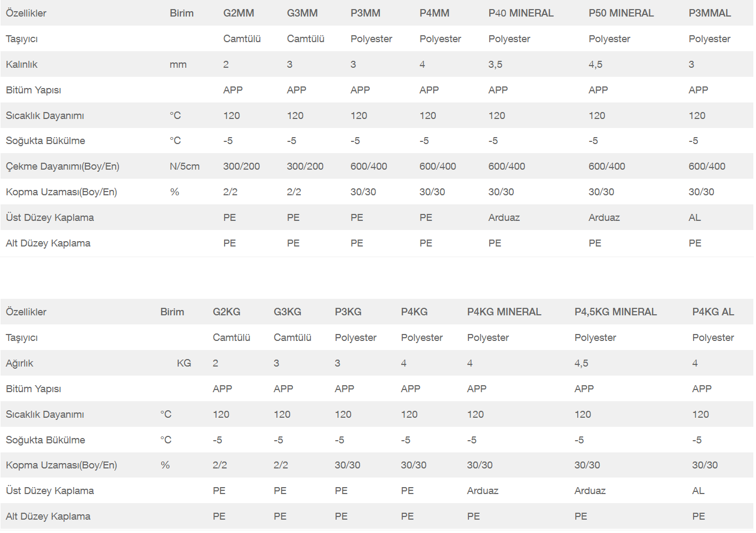
Task: Select the Çekme Dayanımı(Boy/En) row label
Action: pyautogui.click(x=62, y=166)
